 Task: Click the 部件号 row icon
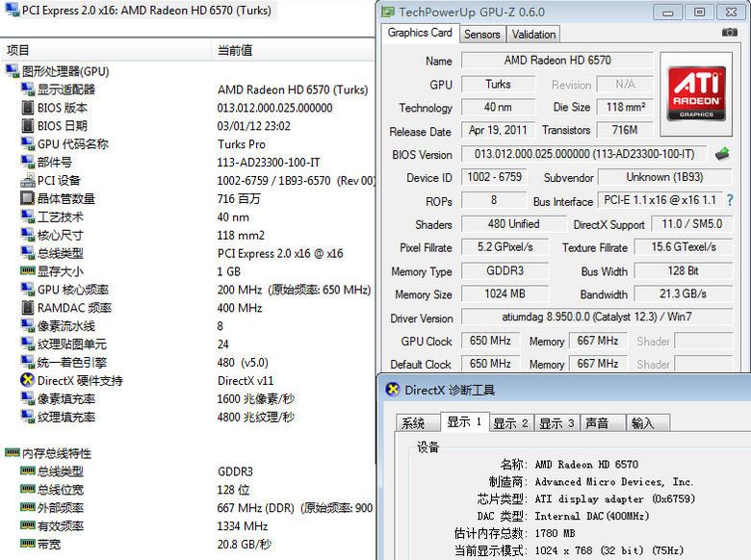pos(28,162)
